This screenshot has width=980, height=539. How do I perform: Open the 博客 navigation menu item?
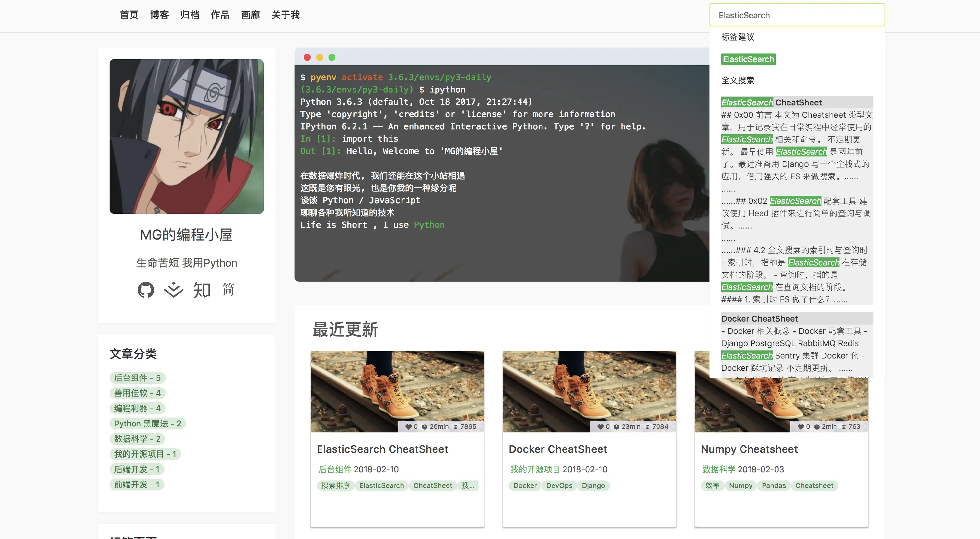[x=159, y=15]
